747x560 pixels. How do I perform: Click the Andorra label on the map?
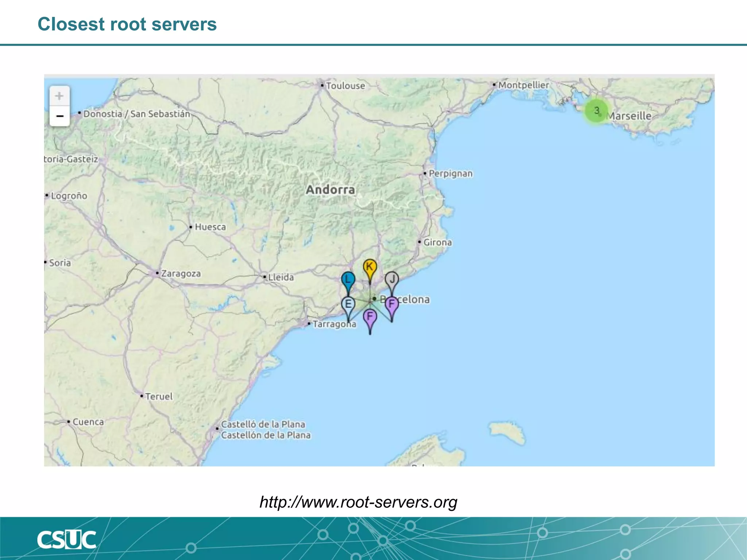point(330,190)
